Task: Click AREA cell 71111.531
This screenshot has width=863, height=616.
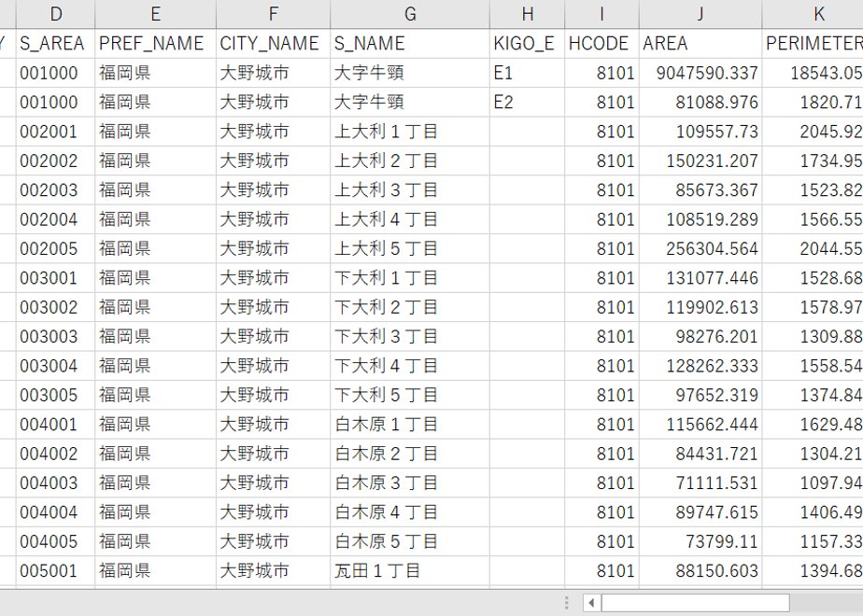Action: (700, 483)
